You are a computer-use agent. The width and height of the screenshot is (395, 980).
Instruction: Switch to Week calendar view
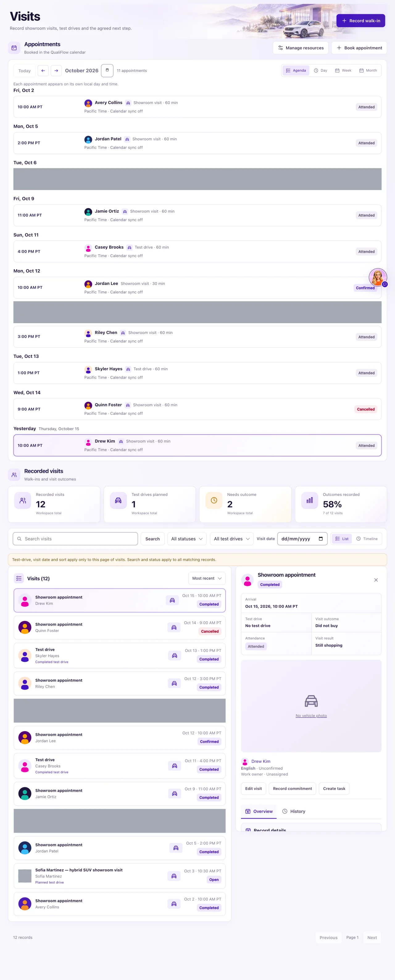[343, 70]
